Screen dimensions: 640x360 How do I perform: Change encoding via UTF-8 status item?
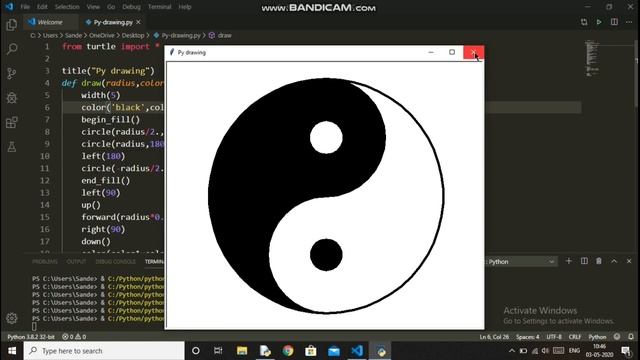pos(554,337)
